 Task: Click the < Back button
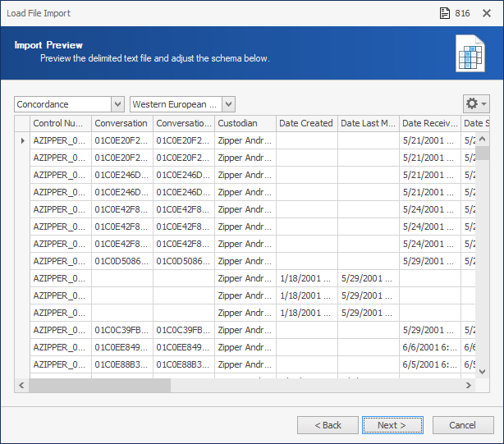(328, 425)
